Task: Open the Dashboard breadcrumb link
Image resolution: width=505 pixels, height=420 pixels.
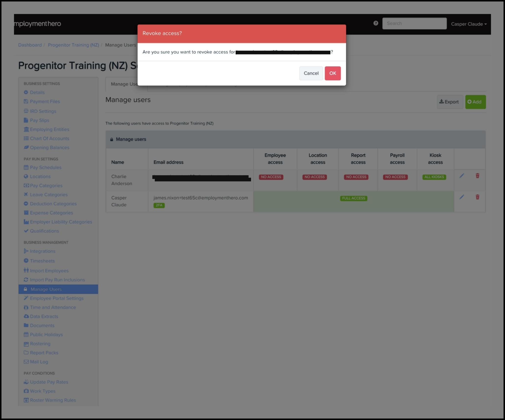Action: pos(30,45)
